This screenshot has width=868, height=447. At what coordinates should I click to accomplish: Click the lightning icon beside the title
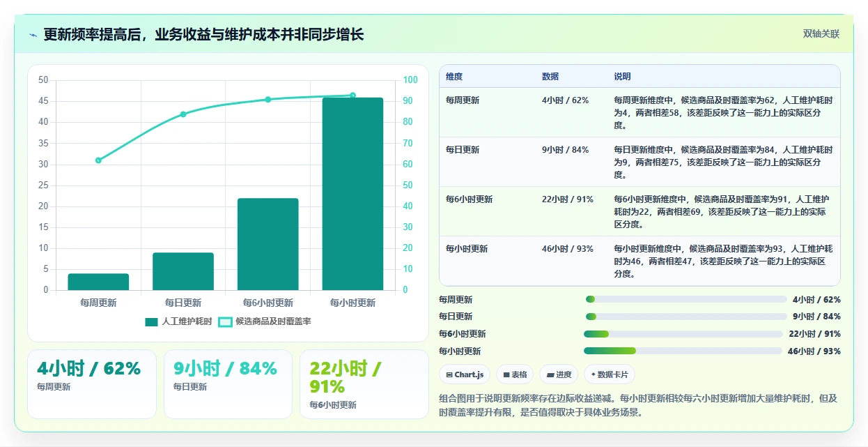33,35
